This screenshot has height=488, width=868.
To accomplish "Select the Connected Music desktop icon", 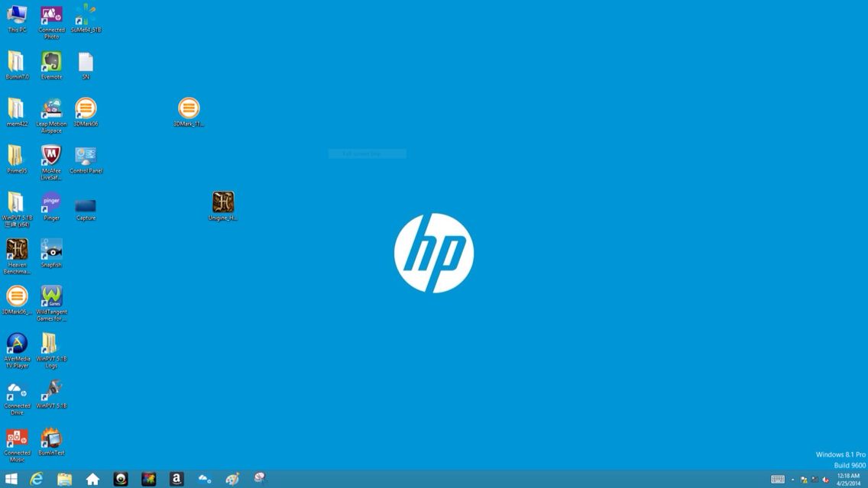I will (17, 445).
